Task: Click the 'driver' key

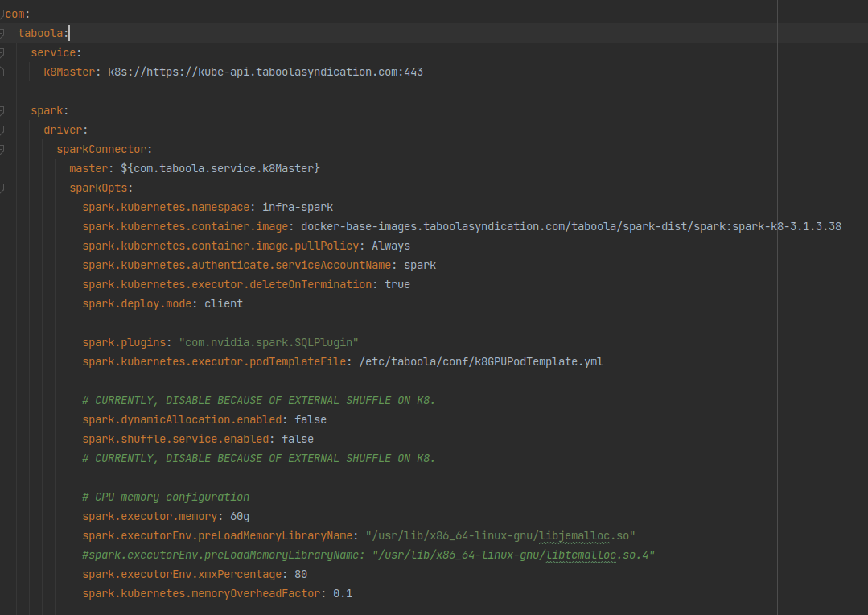Action: click(63, 130)
